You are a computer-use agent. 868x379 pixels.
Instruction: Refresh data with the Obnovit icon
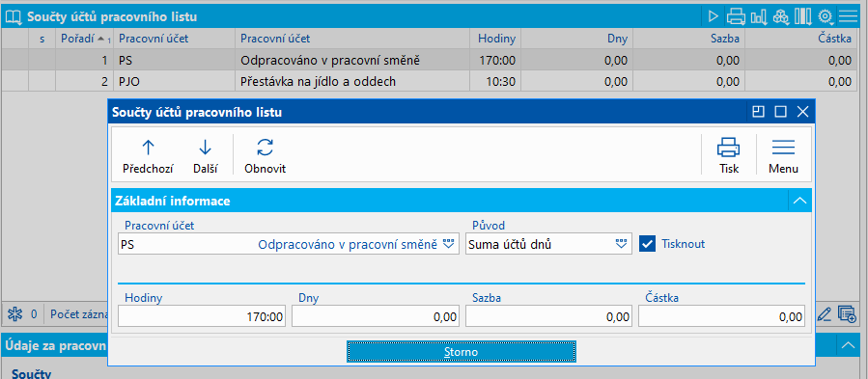coord(266,148)
